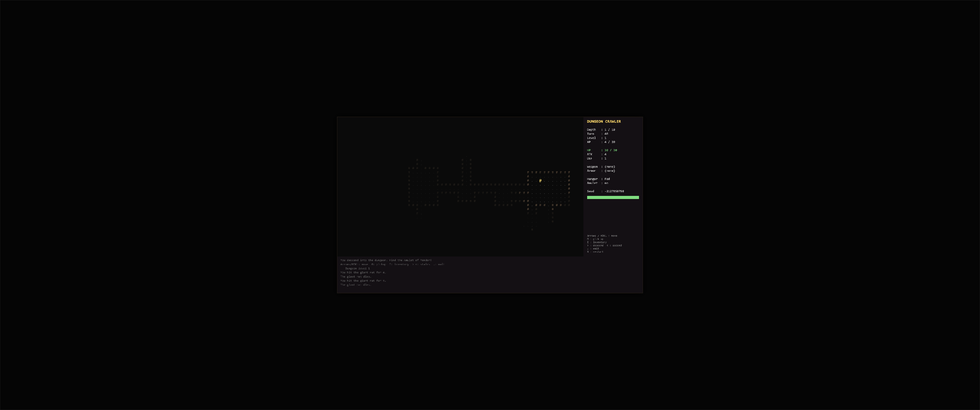
Task: Click the Seed value -2127050798
Action: [x=614, y=191]
